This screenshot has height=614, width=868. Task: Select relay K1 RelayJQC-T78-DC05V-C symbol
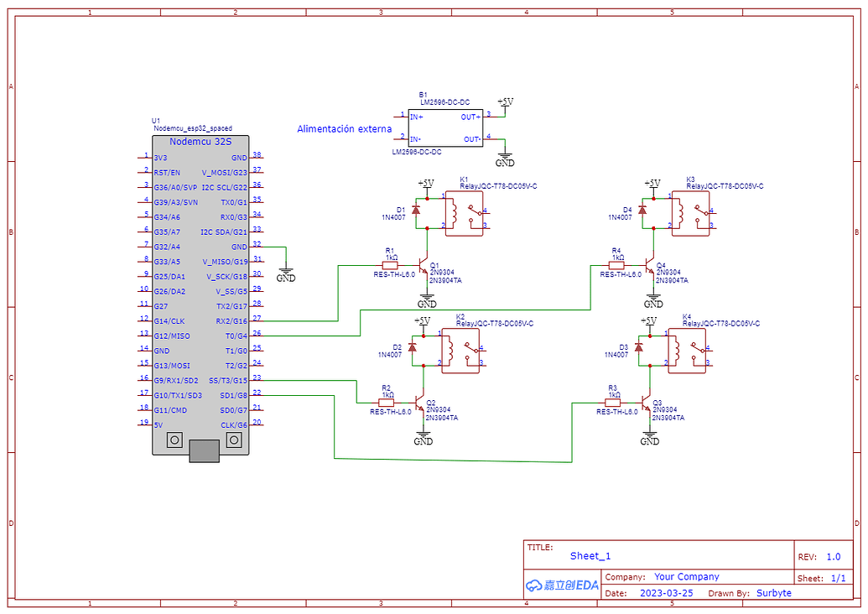click(463, 214)
